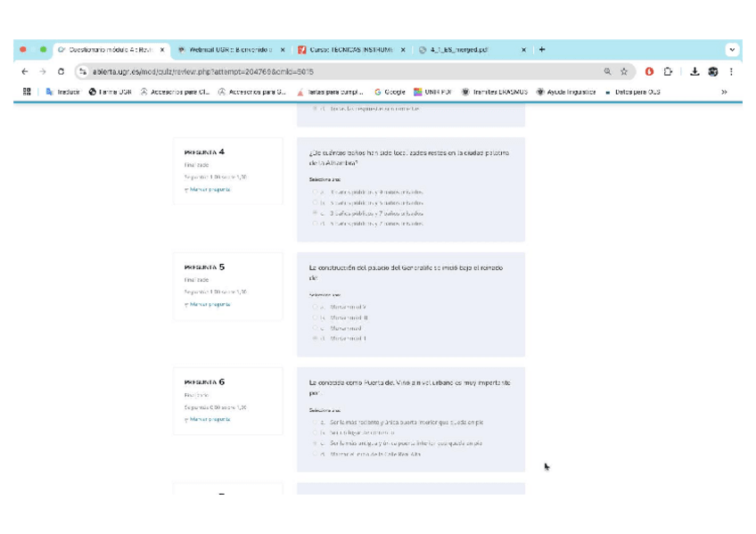Viewport: 756px width, 534px height.
Task: Bookmark this page with the star icon
Action: 624,71
